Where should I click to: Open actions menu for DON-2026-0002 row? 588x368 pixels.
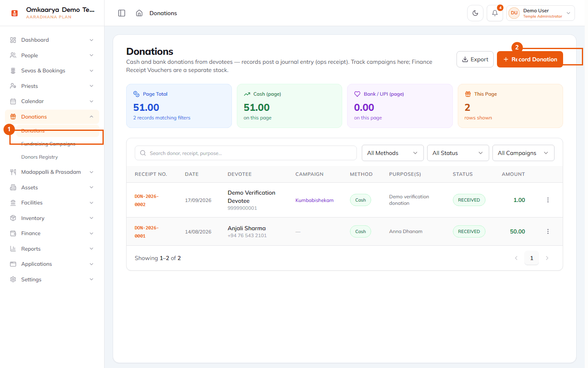pyautogui.click(x=548, y=200)
